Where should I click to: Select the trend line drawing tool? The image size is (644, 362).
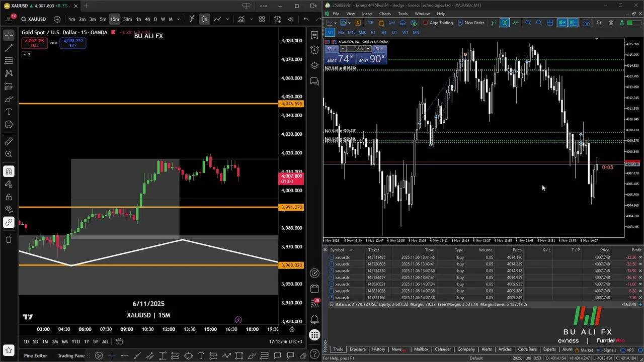click(9, 48)
